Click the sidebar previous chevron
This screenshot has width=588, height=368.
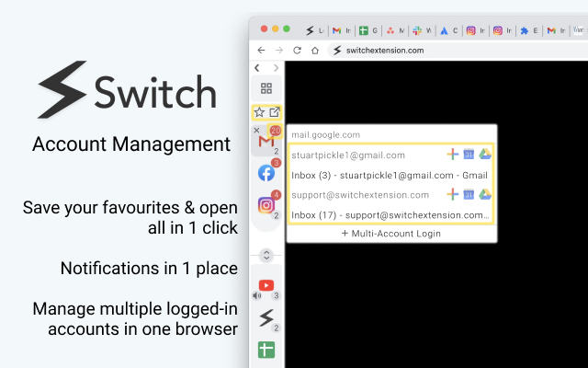(x=257, y=68)
